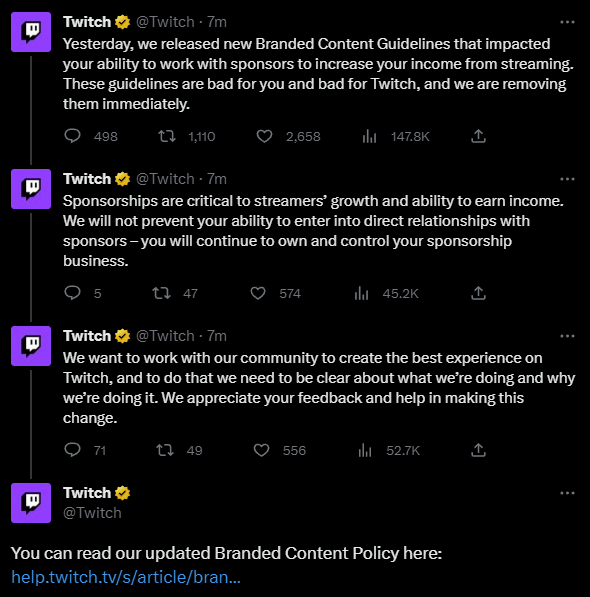
Task: Open more options on the final tweet
Action: (x=567, y=493)
